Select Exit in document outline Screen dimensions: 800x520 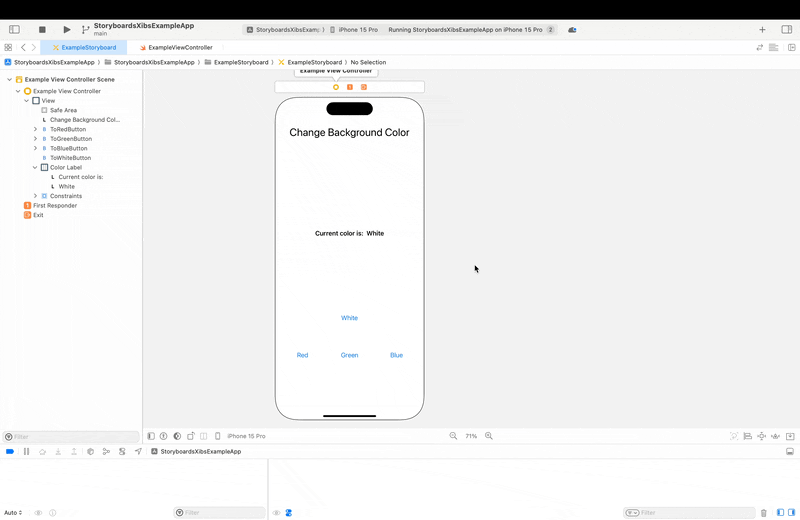(33, 215)
